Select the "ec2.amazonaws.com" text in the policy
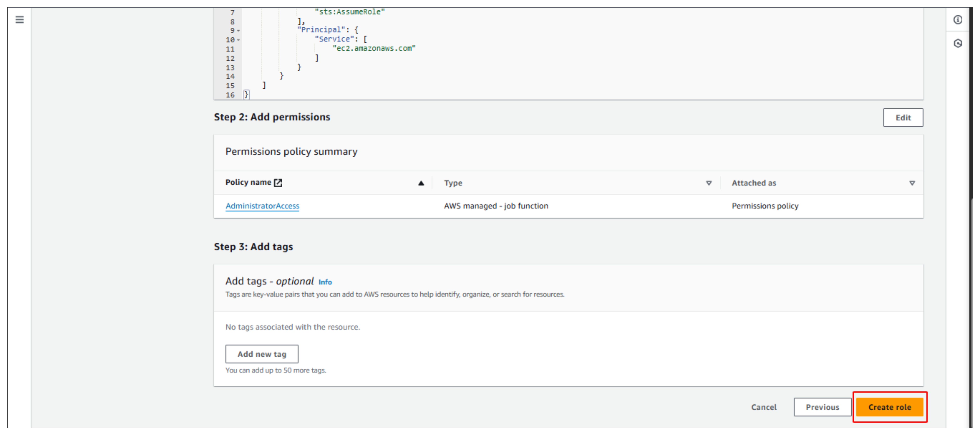Screen dimensions: 980x435 point(374,49)
